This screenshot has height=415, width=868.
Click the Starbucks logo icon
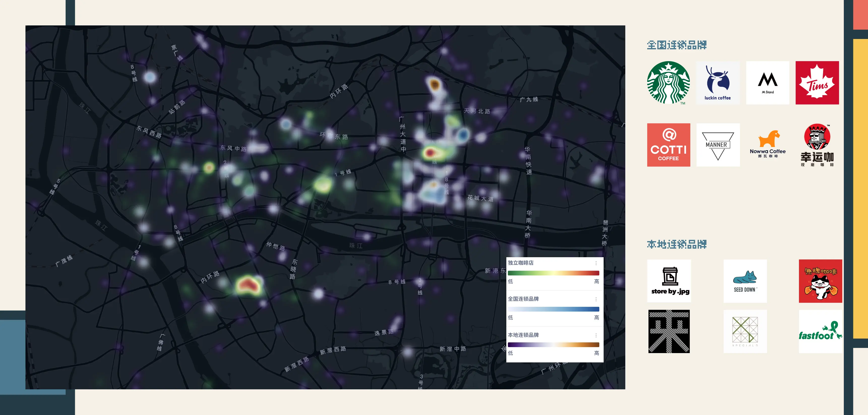668,83
